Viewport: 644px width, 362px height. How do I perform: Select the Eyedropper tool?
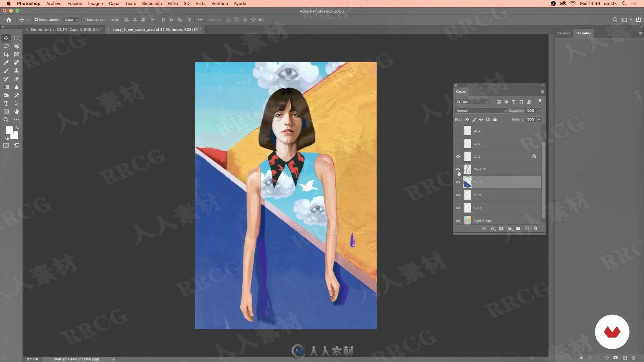click(6, 63)
